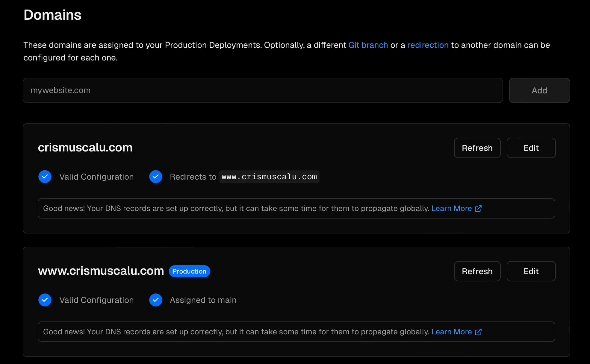Click the Add button to add a domain

click(x=539, y=90)
